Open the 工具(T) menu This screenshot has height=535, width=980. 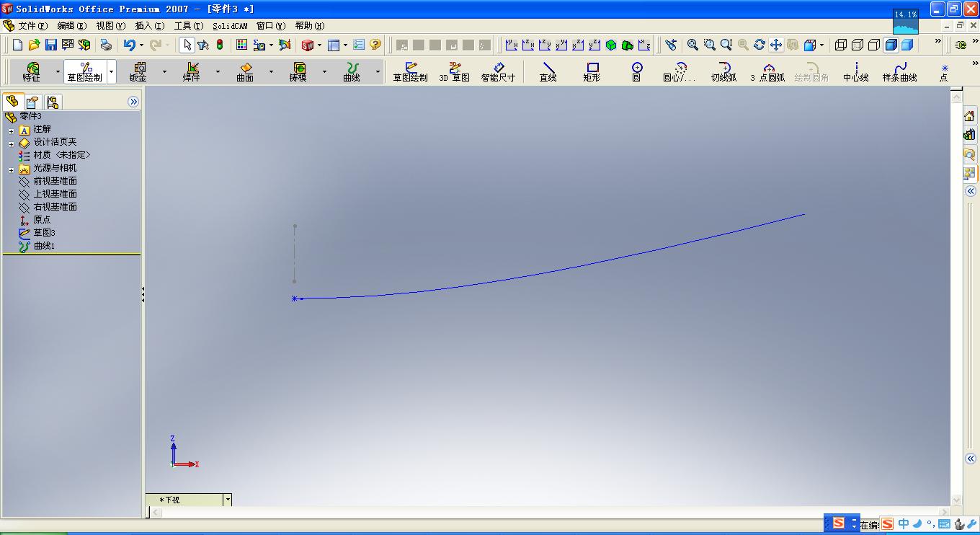pos(189,26)
